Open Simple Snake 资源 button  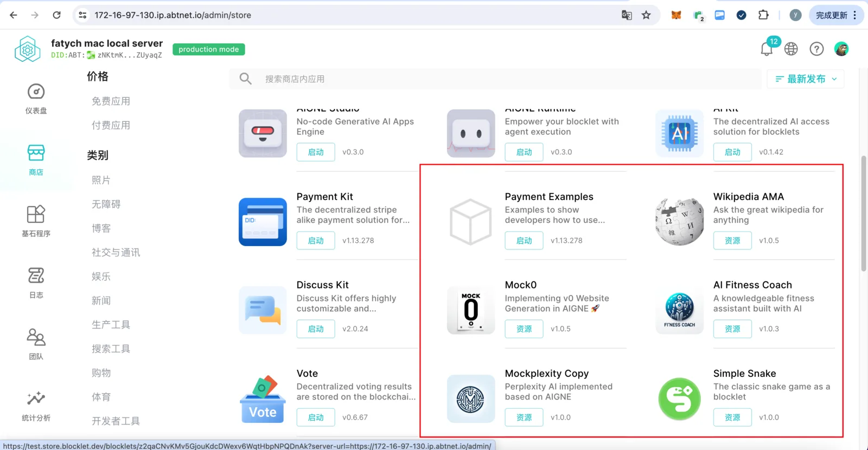pyautogui.click(x=732, y=417)
